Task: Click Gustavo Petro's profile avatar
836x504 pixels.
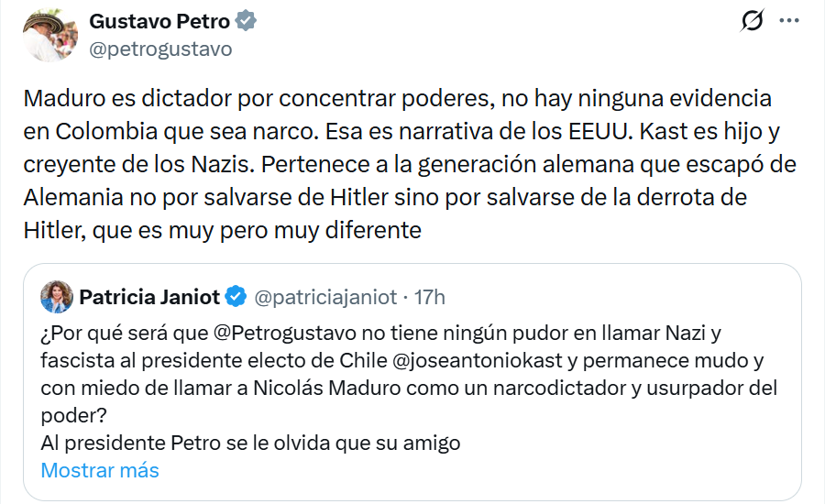Action: tap(49, 34)
